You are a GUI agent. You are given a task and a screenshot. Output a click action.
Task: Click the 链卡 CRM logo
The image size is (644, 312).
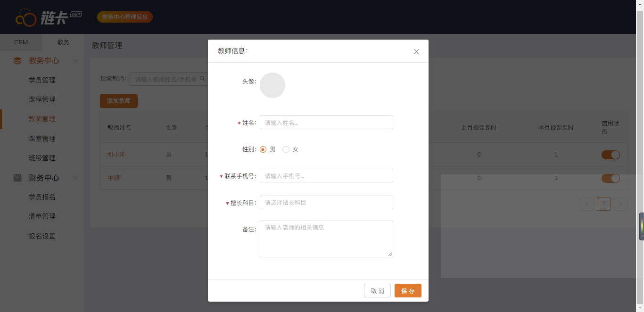(x=49, y=17)
